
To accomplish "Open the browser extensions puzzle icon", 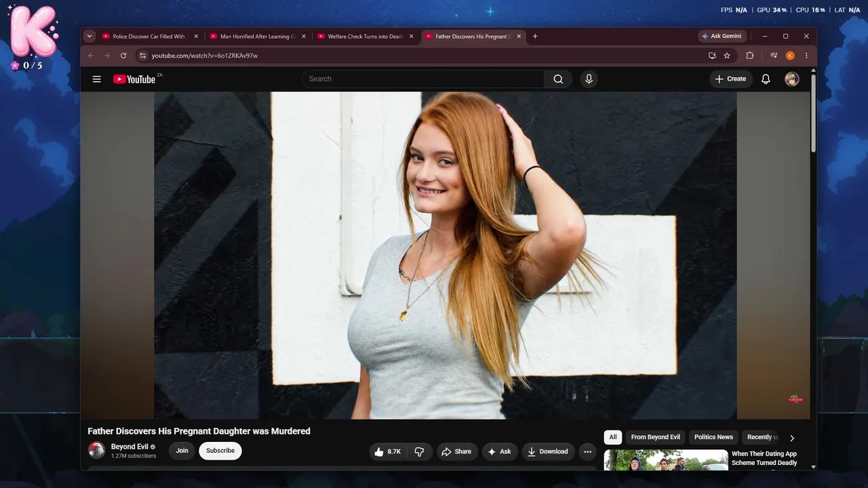I will click(x=749, y=56).
